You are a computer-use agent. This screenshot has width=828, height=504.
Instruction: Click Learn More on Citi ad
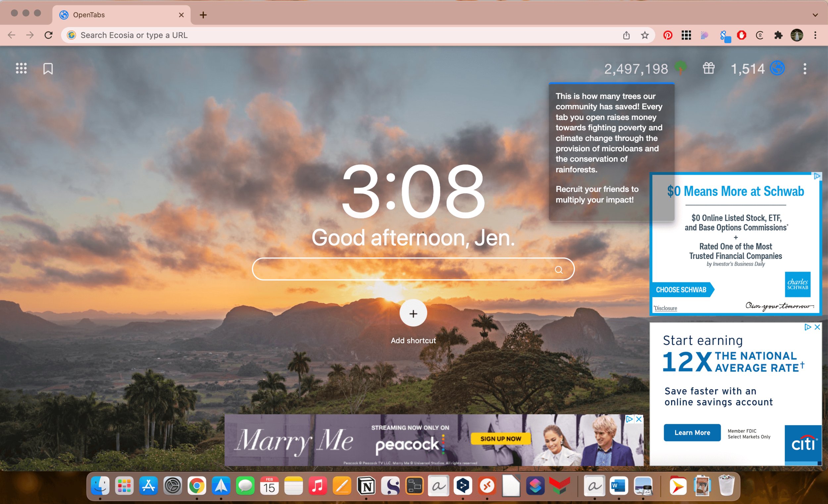[x=692, y=433]
